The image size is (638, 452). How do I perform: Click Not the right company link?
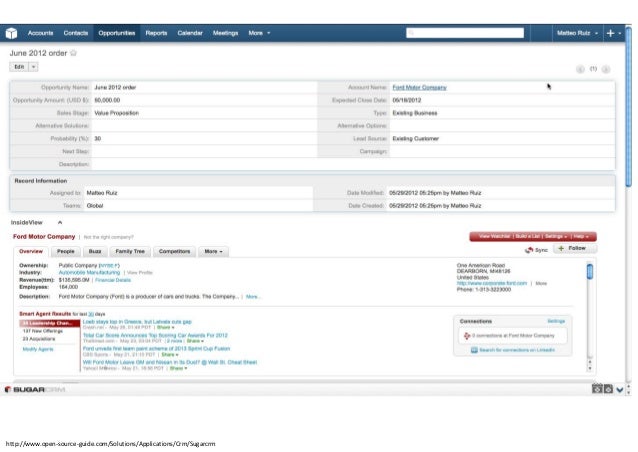(109, 237)
